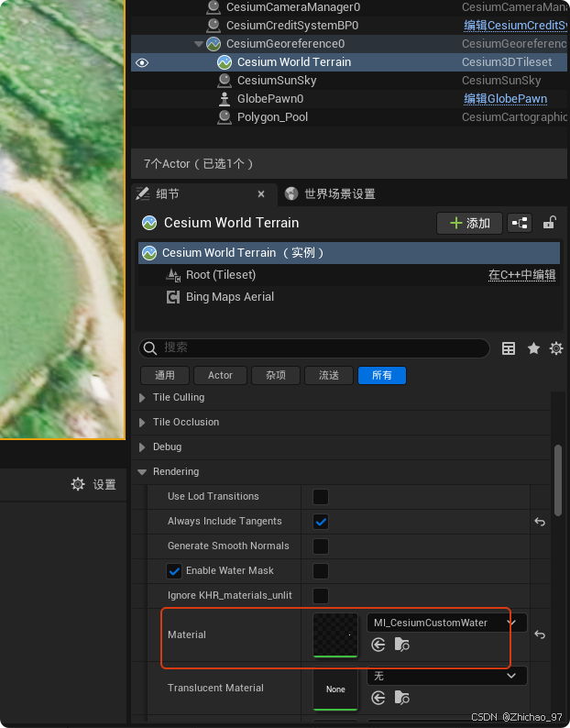Uncheck the override box beside Enable Water Mask
Viewport: 570px width, 728px height.
[x=174, y=571]
